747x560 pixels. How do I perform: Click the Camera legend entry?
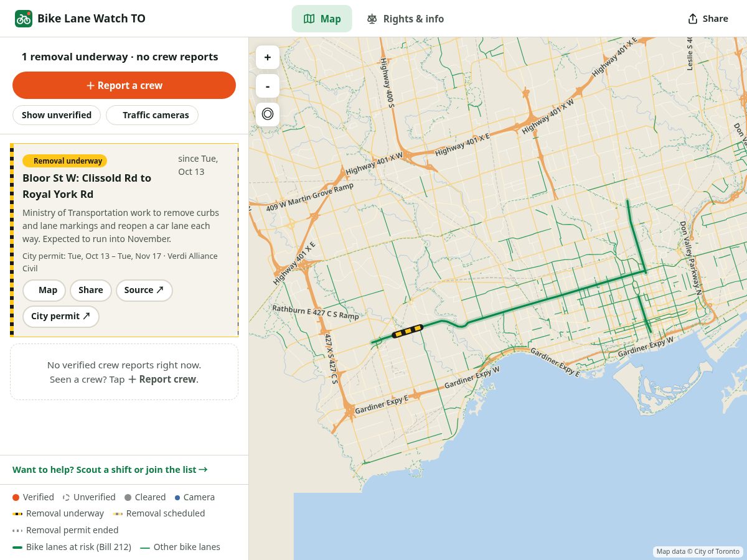194,497
